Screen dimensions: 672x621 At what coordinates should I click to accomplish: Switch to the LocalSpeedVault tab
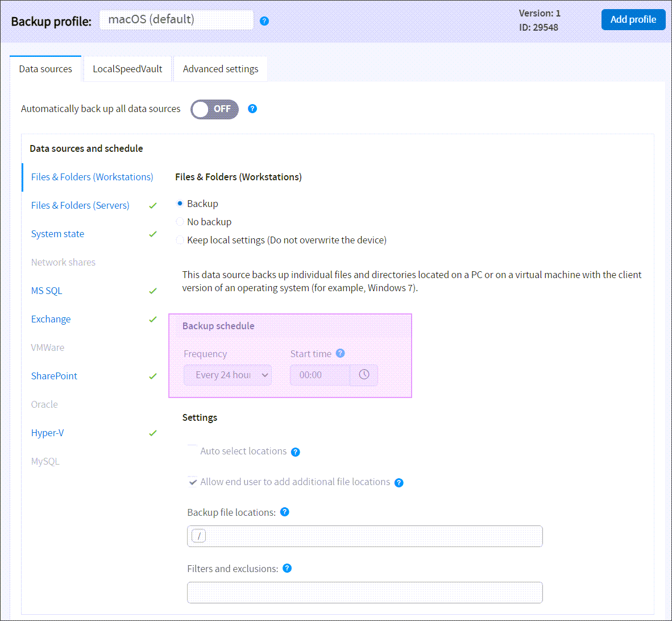(127, 69)
